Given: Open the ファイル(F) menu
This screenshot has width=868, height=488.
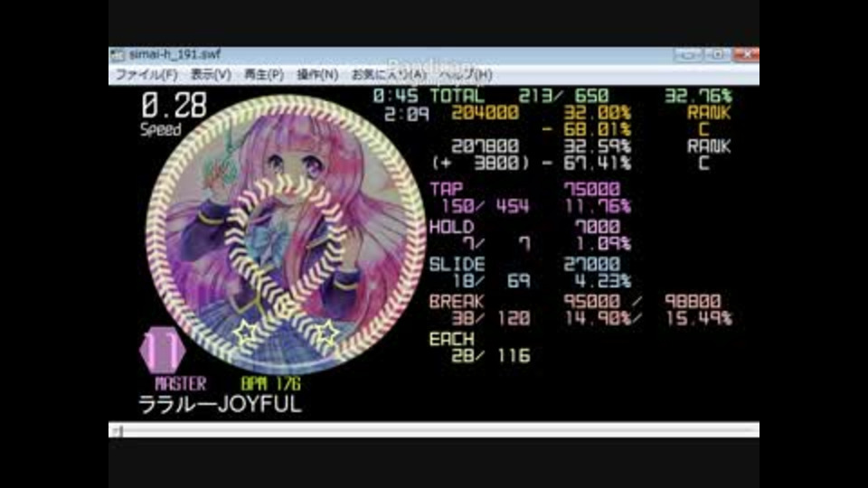Looking at the screenshot, I should click(x=146, y=75).
